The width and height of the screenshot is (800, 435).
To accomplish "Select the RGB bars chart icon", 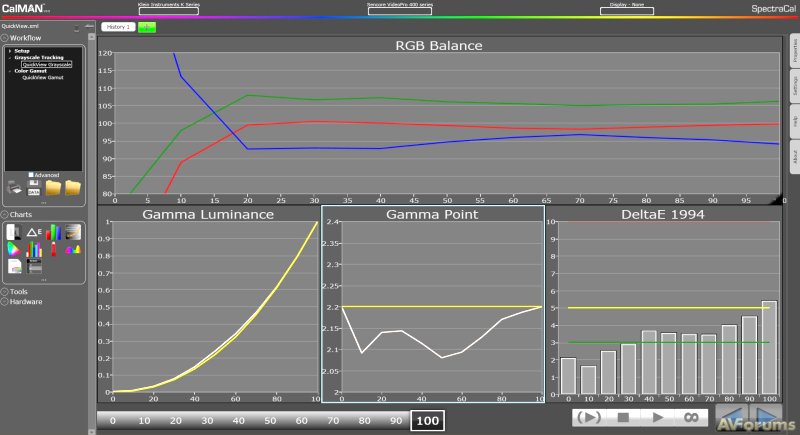I will pyautogui.click(x=52, y=232).
